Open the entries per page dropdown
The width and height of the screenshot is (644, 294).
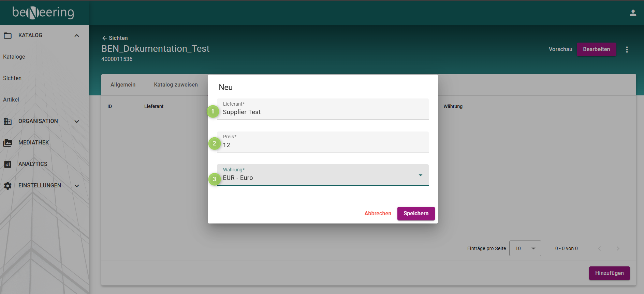coord(525,248)
